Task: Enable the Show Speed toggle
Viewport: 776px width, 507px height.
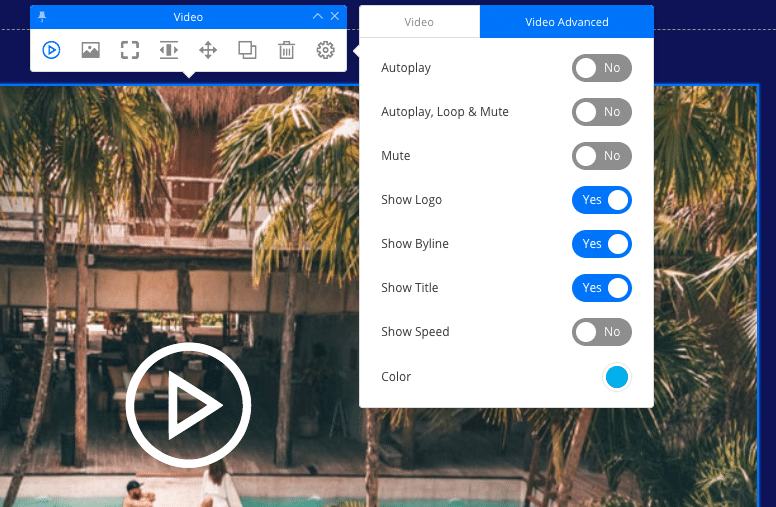Action: point(601,332)
